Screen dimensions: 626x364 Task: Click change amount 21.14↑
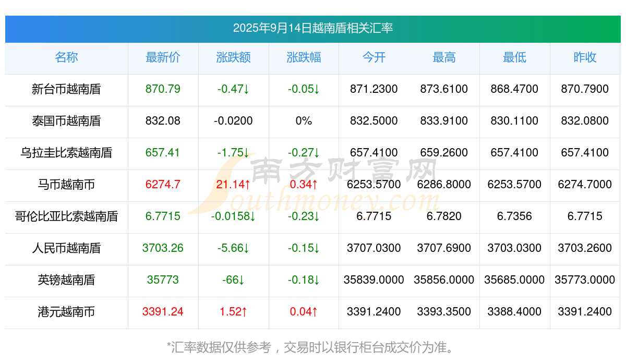click(233, 185)
